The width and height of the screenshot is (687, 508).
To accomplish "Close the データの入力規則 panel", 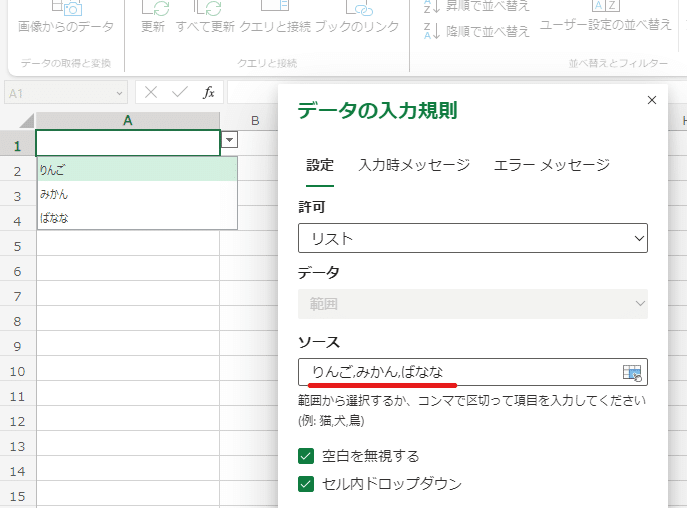I will pos(652,100).
